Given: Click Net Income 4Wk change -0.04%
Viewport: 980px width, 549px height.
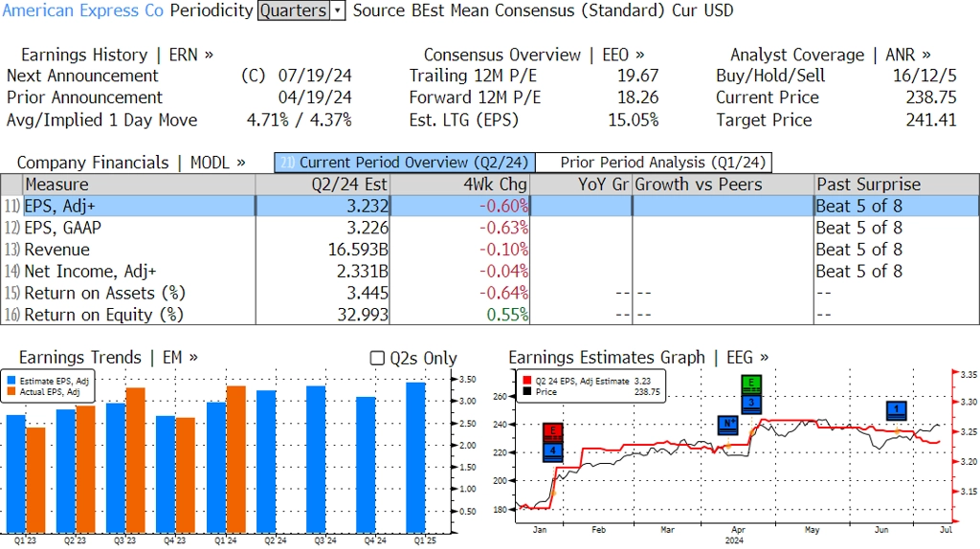Looking at the screenshot, I should click(x=503, y=272).
